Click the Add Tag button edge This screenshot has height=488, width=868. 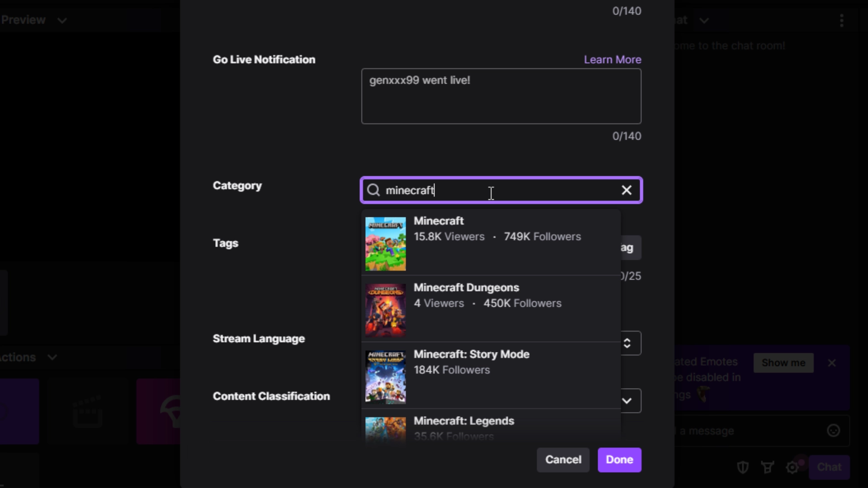pyautogui.click(x=631, y=248)
